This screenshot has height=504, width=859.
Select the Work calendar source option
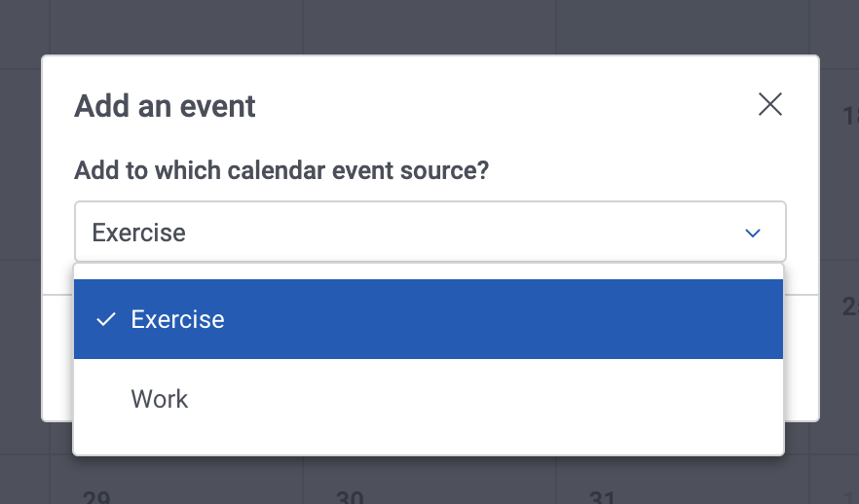pos(160,399)
